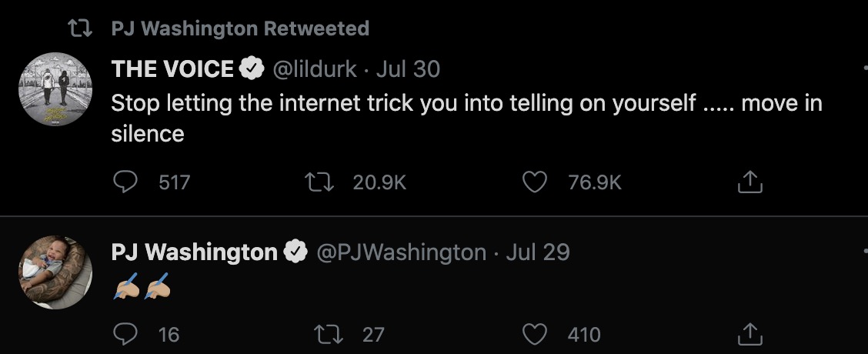Click the writing hand emoji tweet text
The width and height of the screenshot is (868, 354).
point(140,287)
